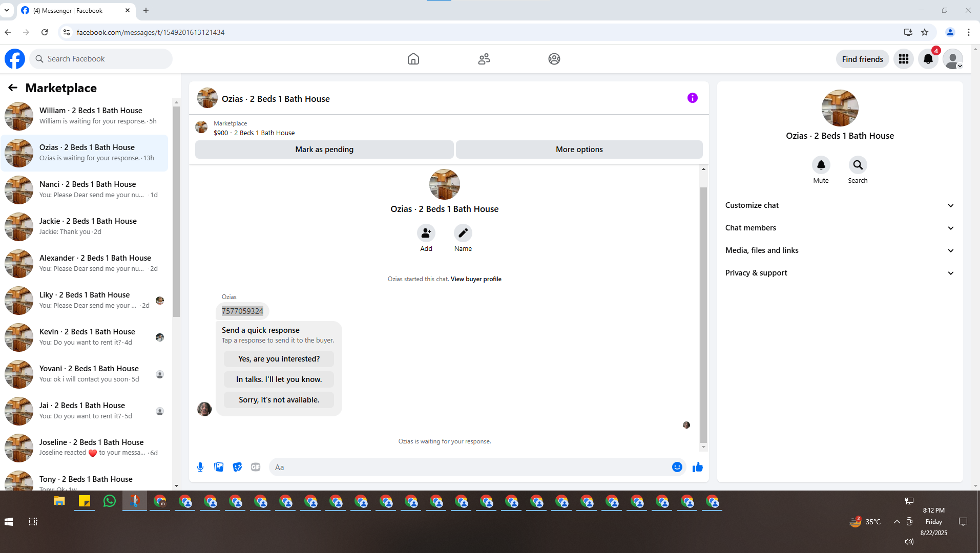Open conversation information purple icon
Image resolution: width=980 pixels, height=553 pixels.
click(x=692, y=98)
